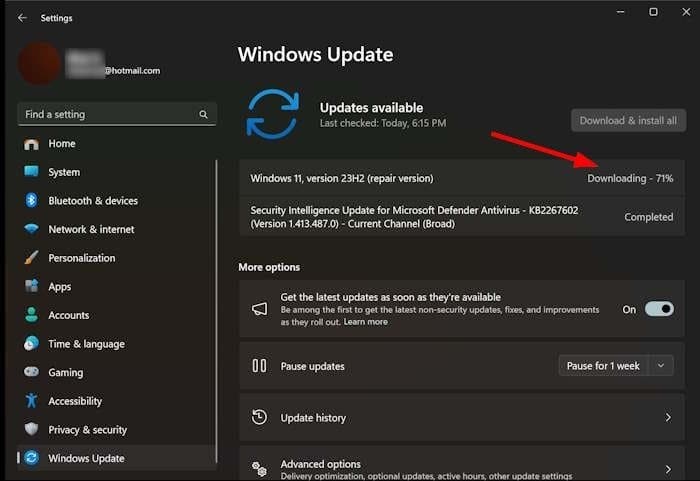Click the Privacy shield icon
700x481 pixels.
[31, 429]
